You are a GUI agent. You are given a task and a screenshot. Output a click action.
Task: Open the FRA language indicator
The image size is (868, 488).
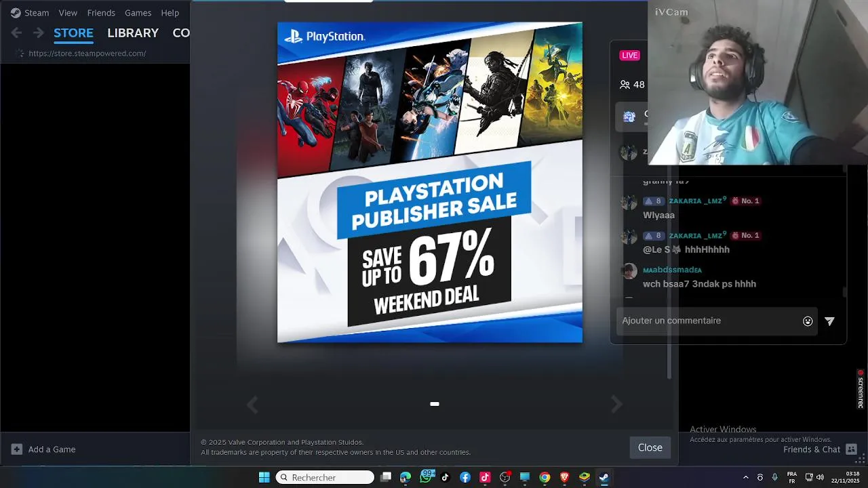[791, 477]
